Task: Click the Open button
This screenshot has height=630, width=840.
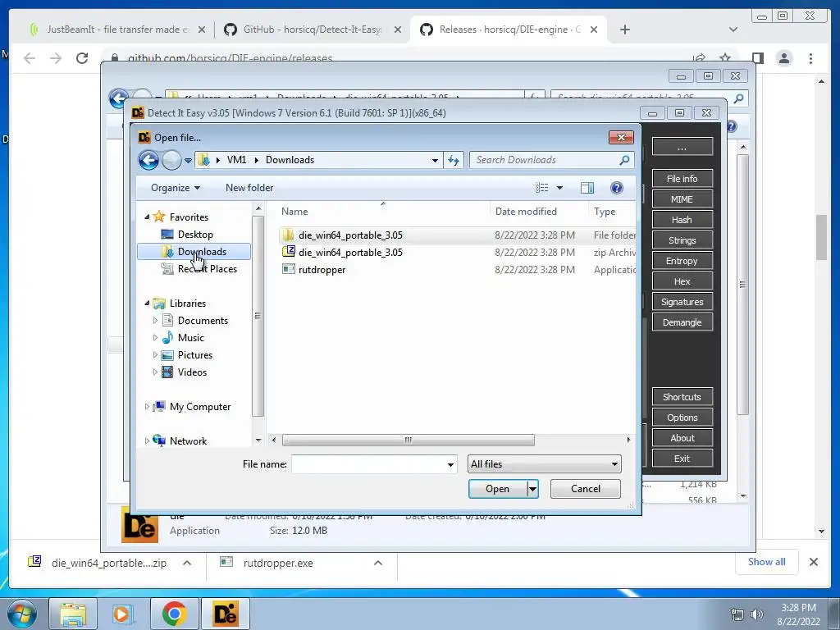Action: click(x=498, y=489)
